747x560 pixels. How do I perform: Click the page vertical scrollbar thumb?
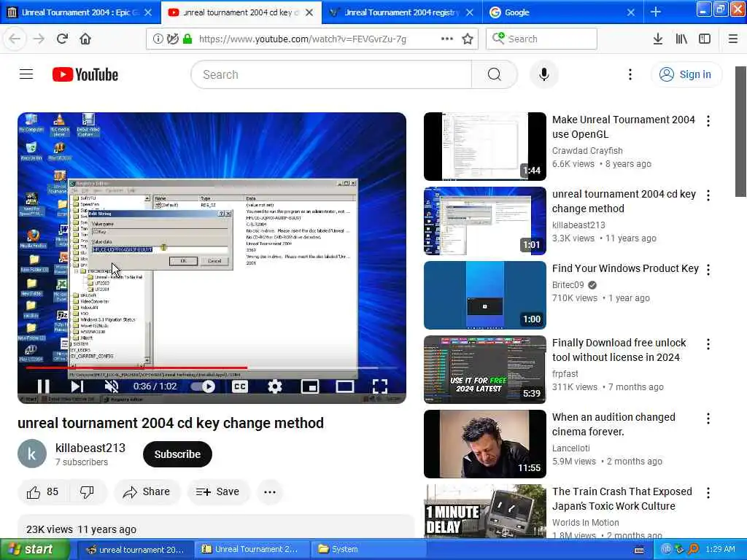(741, 131)
